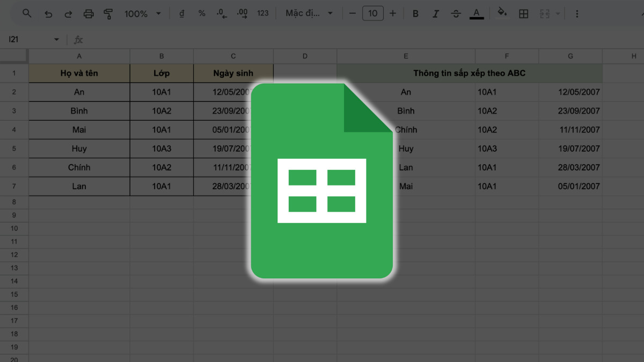Image resolution: width=644 pixels, height=362 pixels.
Task: Click the print icon
Action: [88, 13]
